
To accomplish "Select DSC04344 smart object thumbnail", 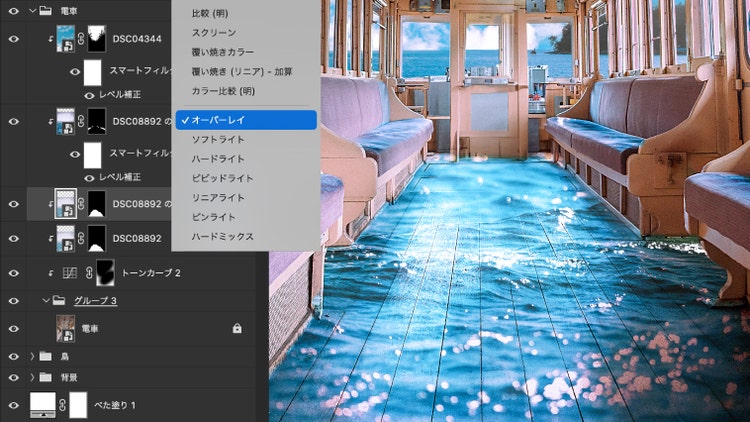I will tap(66, 39).
